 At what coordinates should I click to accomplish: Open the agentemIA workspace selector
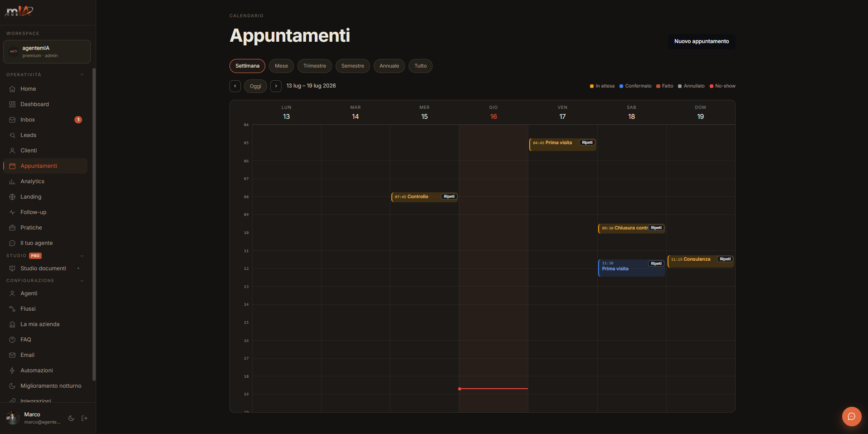click(47, 52)
